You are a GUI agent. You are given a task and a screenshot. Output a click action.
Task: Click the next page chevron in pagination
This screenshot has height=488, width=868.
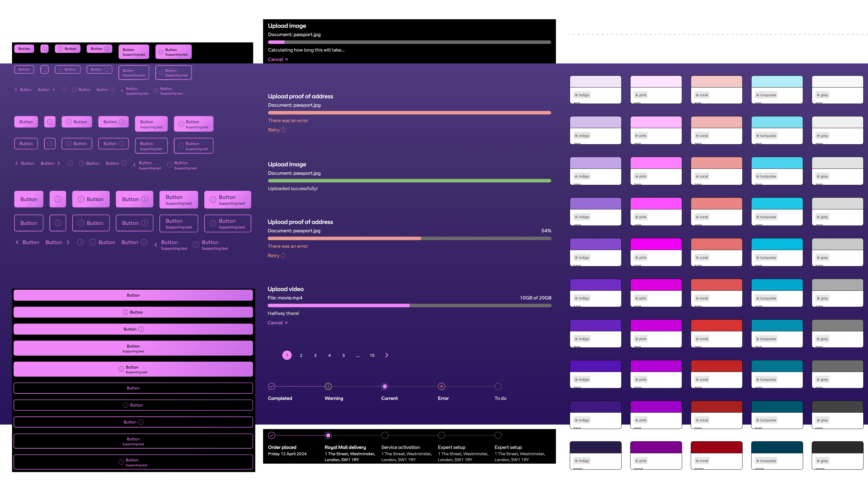coord(386,355)
